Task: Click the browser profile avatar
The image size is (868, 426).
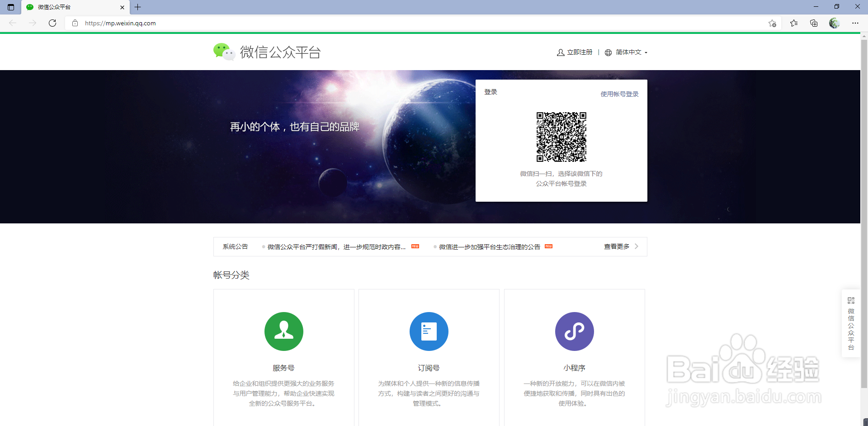Action: point(835,23)
